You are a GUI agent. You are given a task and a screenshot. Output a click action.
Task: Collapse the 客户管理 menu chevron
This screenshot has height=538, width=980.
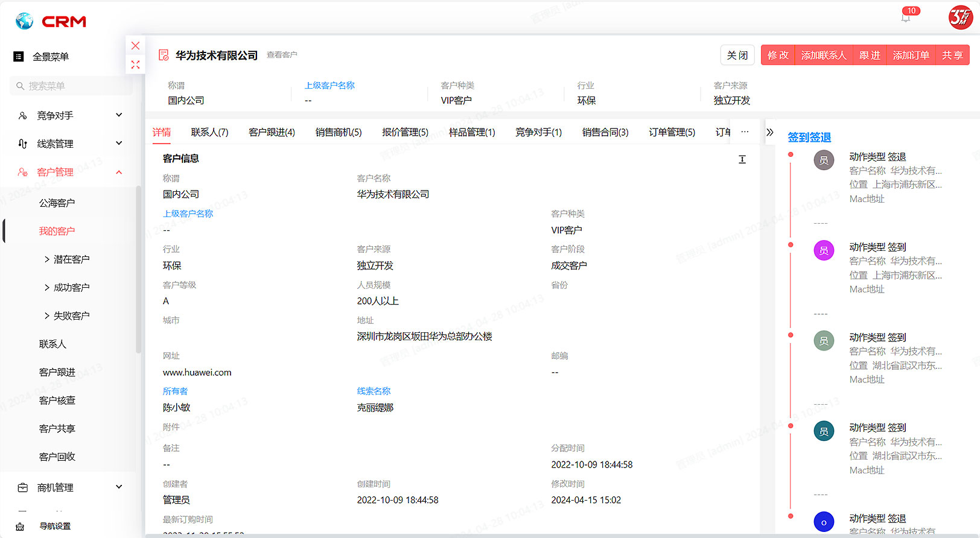click(119, 172)
